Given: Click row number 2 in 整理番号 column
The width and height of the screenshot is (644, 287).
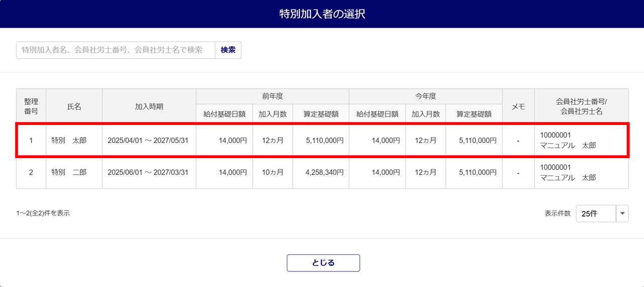Looking at the screenshot, I should pyautogui.click(x=31, y=172).
